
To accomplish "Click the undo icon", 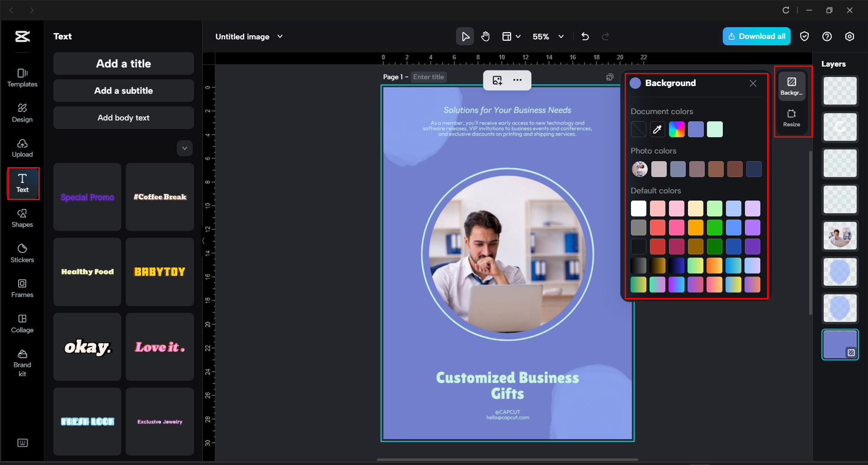I will [x=585, y=36].
